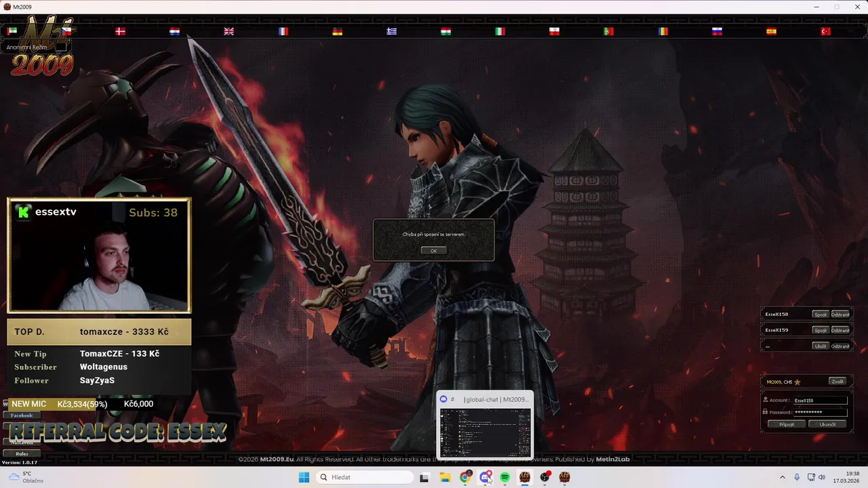This screenshot has width=868, height=488.
Task: Open the network status tray icon
Action: [x=811, y=477]
